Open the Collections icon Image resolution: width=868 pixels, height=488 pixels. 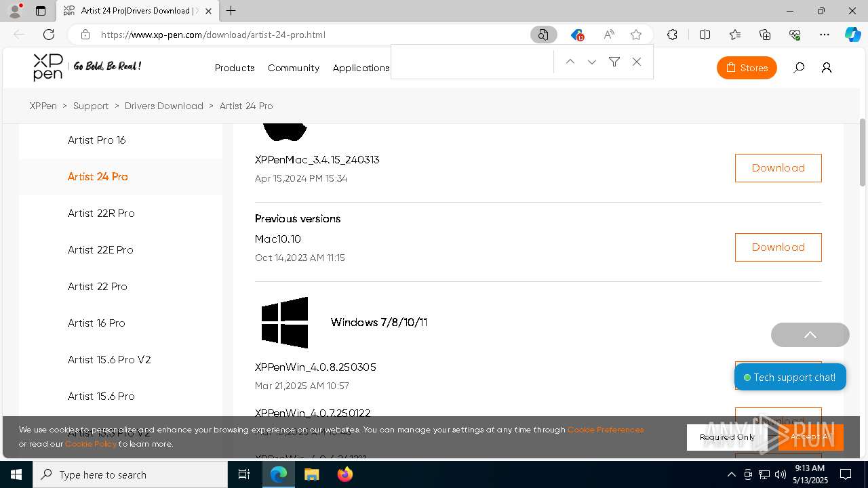pos(765,35)
